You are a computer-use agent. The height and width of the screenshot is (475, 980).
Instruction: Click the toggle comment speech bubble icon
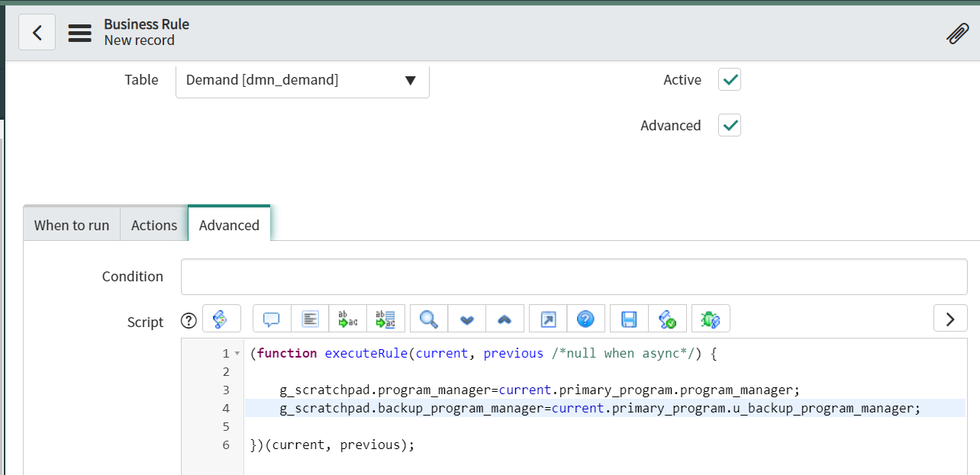(x=272, y=319)
